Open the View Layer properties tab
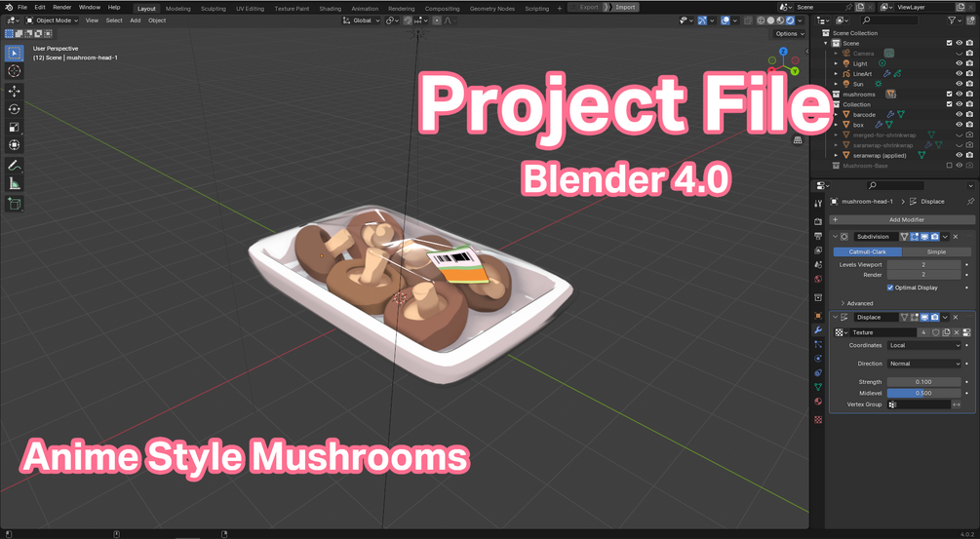This screenshot has height=539, width=980. coord(818,250)
